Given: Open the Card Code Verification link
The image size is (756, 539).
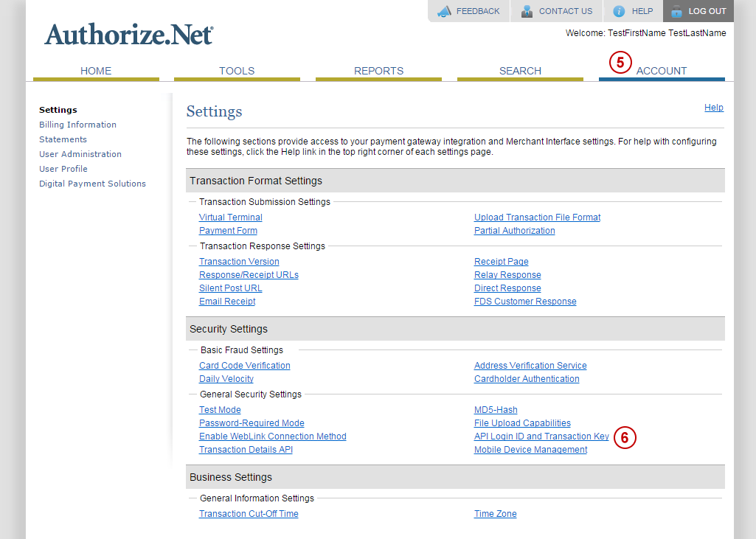Looking at the screenshot, I should pos(244,366).
